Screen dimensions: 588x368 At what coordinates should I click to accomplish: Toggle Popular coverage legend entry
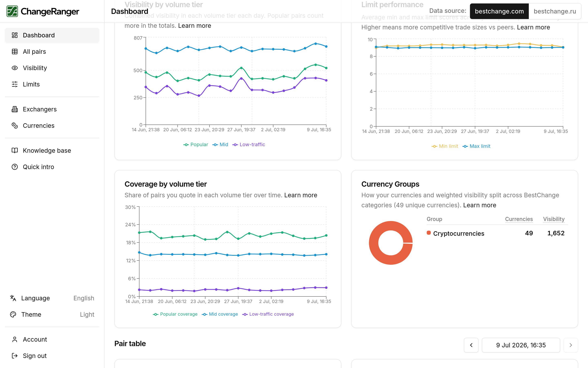175,314
